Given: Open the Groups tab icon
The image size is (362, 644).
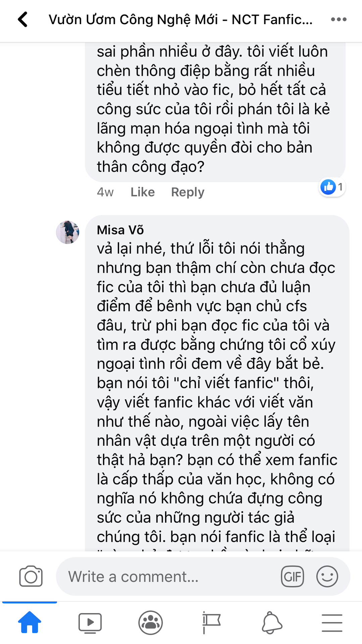Looking at the screenshot, I should coord(151,623).
